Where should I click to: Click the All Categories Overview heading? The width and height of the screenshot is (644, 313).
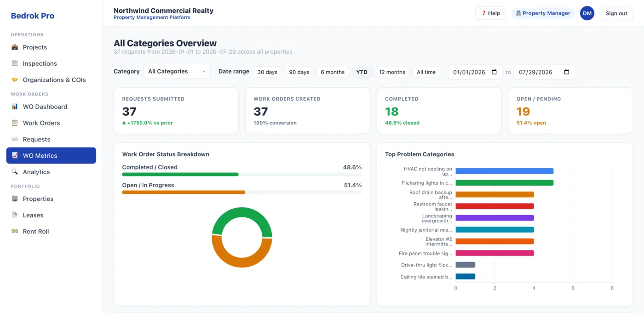click(x=165, y=44)
